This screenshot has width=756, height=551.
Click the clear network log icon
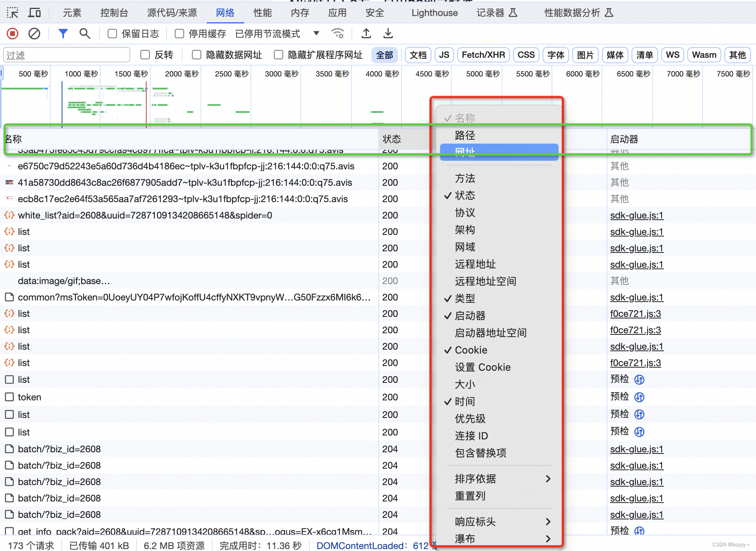[x=34, y=34]
